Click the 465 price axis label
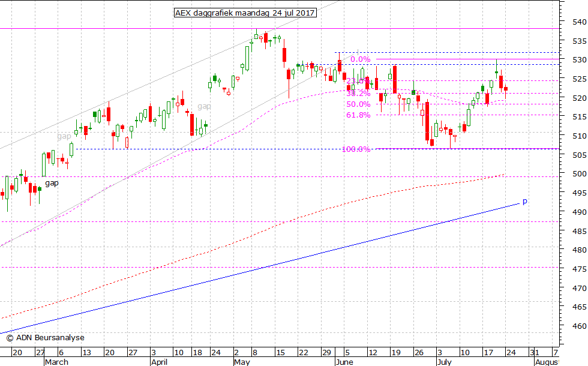This screenshot has height=366, width=588. 580,307
